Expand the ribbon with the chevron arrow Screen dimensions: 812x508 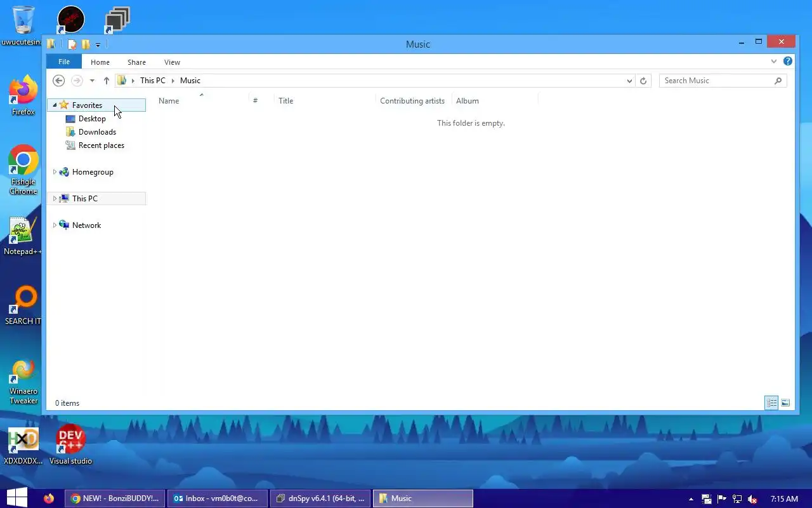point(774,62)
